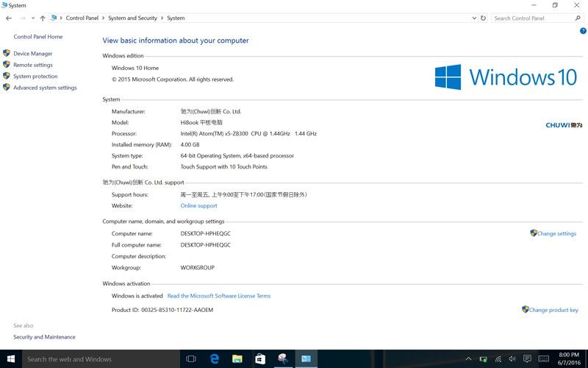
Task: Click the 4.00 GB RAM value
Action: coord(190,144)
